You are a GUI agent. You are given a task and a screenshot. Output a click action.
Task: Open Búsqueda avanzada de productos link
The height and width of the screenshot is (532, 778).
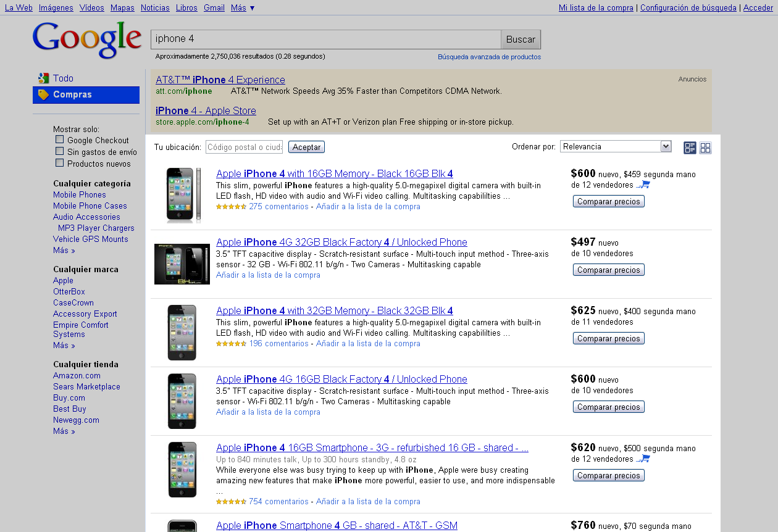tap(489, 57)
